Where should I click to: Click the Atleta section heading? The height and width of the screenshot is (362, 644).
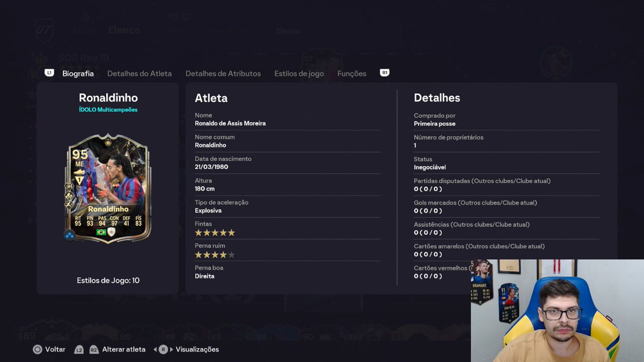click(x=211, y=98)
